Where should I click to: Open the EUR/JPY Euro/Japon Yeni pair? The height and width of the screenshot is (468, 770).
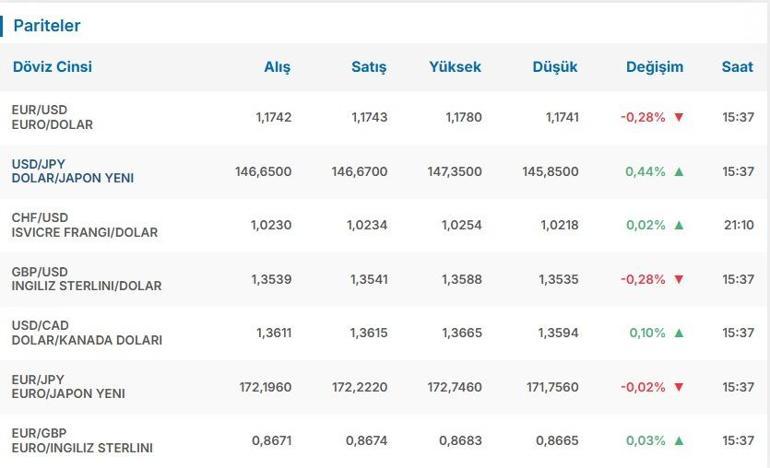pos(68,386)
